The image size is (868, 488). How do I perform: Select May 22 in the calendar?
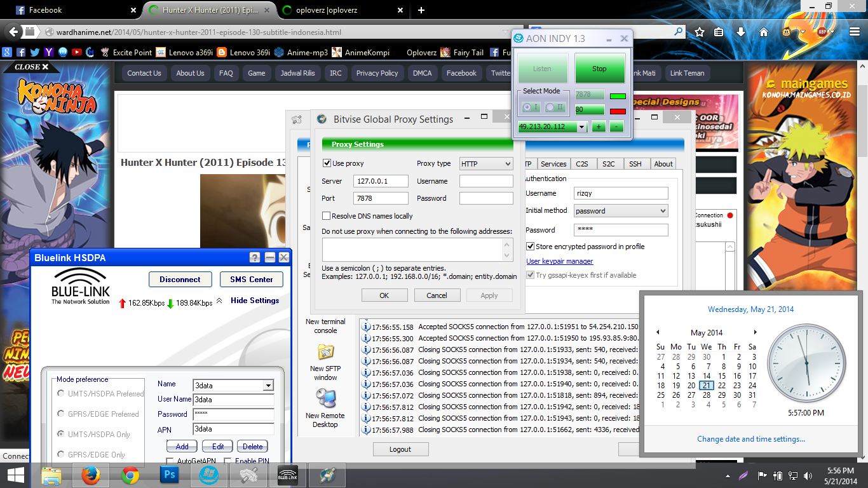pos(722,385)
